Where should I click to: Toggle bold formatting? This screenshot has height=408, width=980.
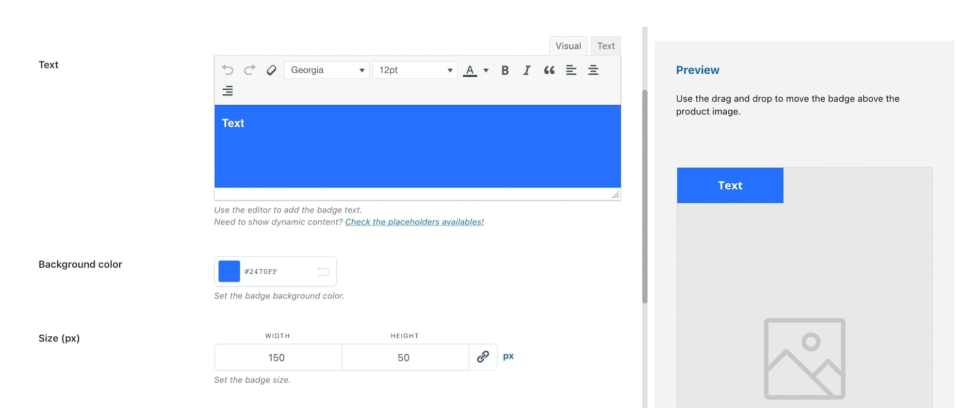click(x=505, y=70)
